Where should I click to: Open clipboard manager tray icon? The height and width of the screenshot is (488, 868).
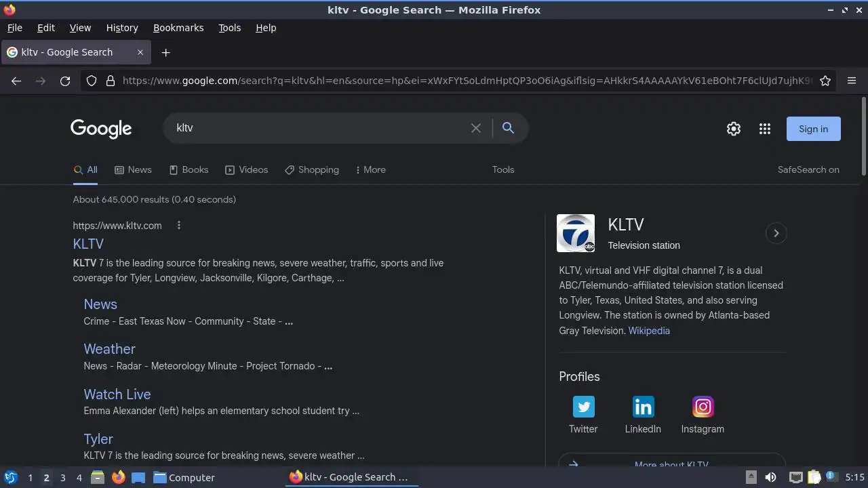click(814, 477)
